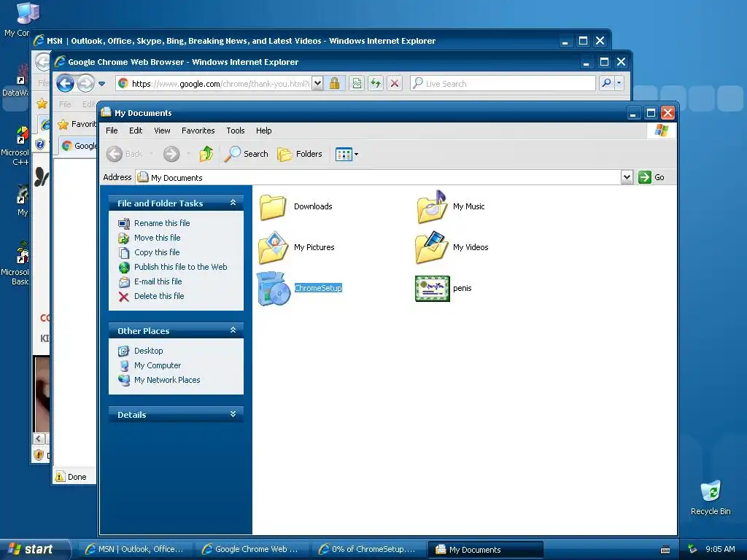Click the My Documents title bar folder icon

(106, 112)
